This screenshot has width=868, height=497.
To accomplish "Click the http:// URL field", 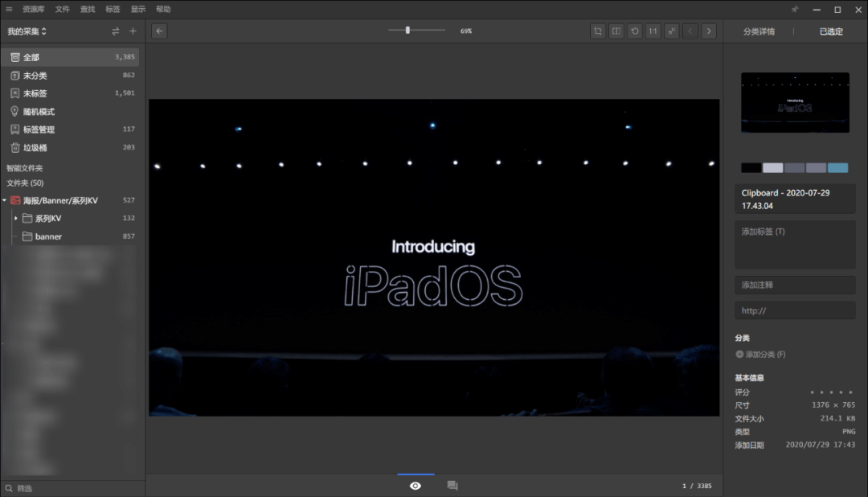I will click(795, 310).
